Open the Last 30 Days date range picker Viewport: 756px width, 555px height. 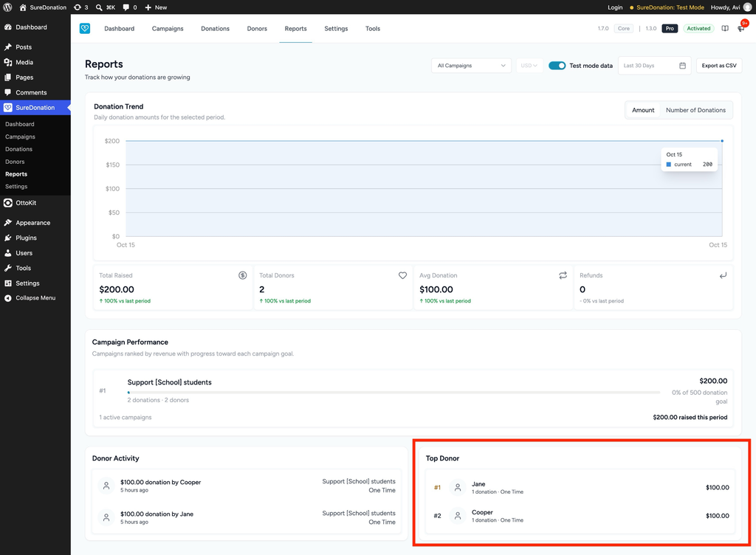pos(654,66)
